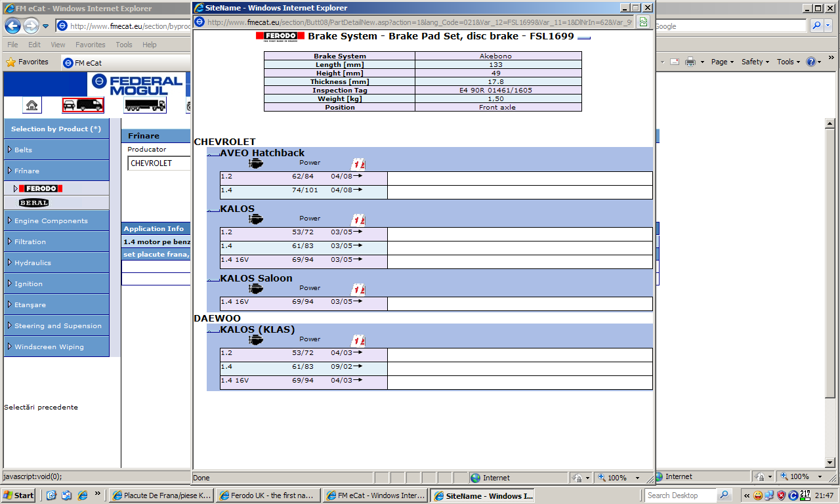Click the compatibility view icon in popup

coord(643,22)
